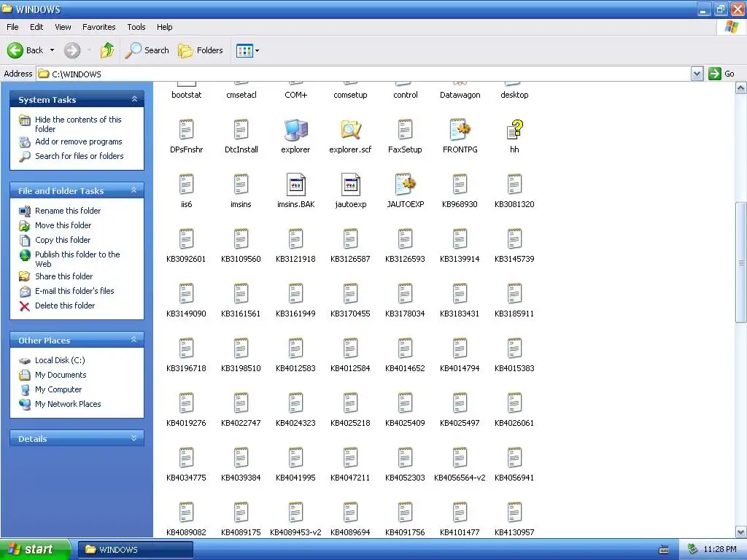Open Add or remove programs
The width and height of the screenshot is (747, 560).
pyautogui.click(x=79, y=141)
